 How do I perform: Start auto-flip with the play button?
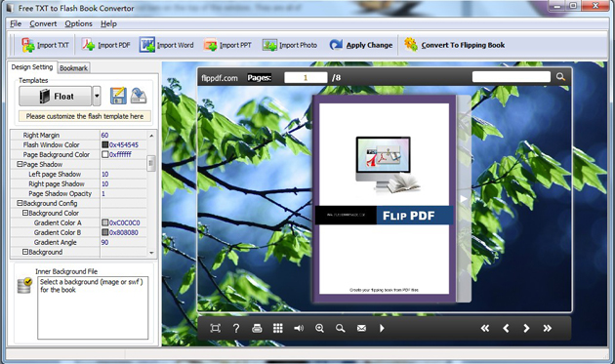(382, 328)
